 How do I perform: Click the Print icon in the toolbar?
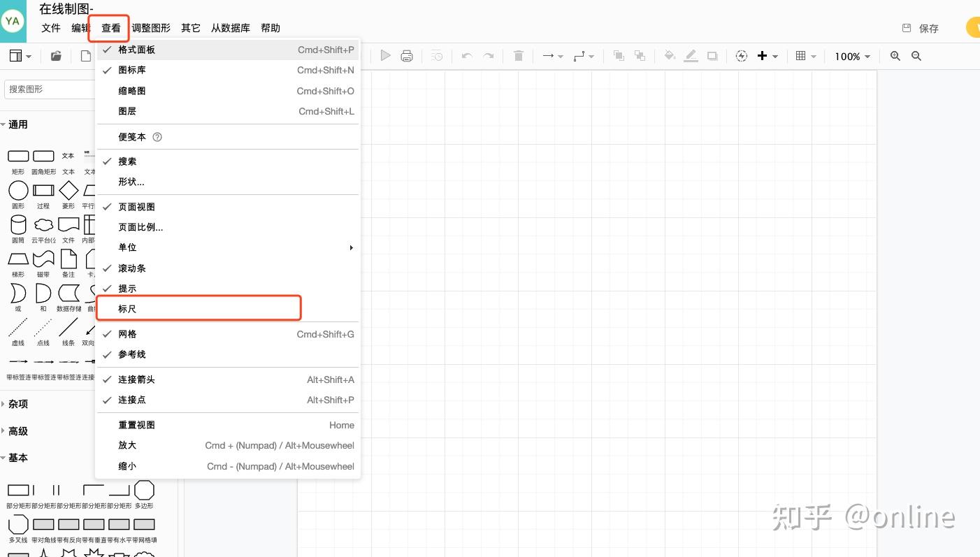[407, 56]
